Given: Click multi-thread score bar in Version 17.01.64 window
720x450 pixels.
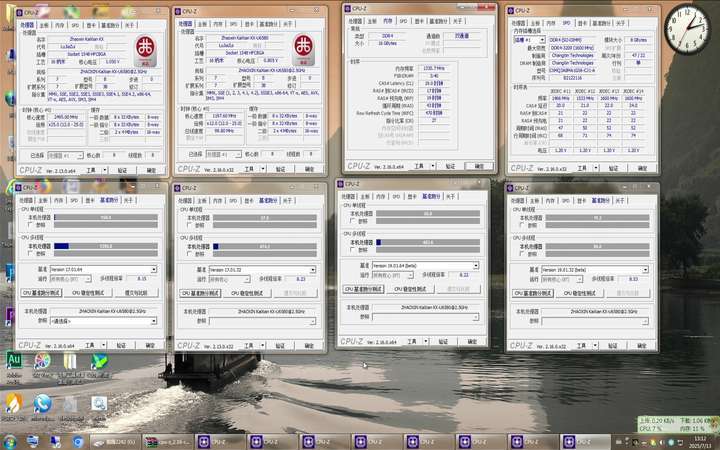Looking at the screenshot, I should click(106, 246).
